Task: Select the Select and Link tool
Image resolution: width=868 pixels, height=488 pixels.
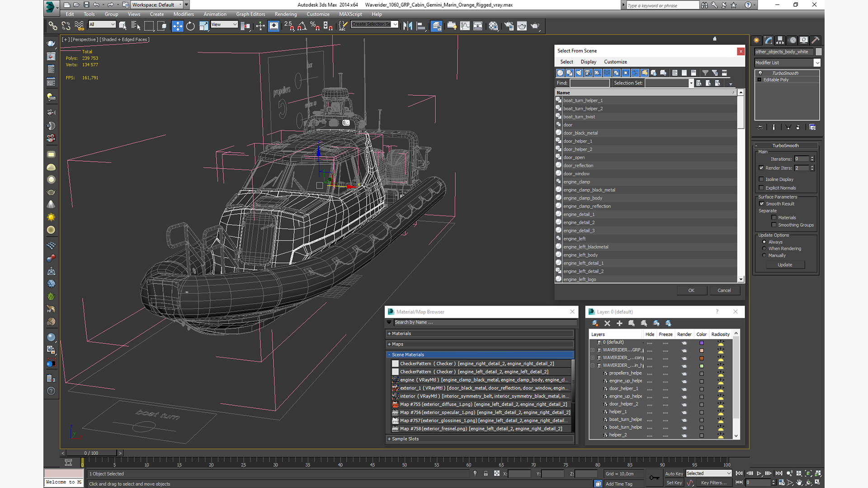Action: [53, 26]
